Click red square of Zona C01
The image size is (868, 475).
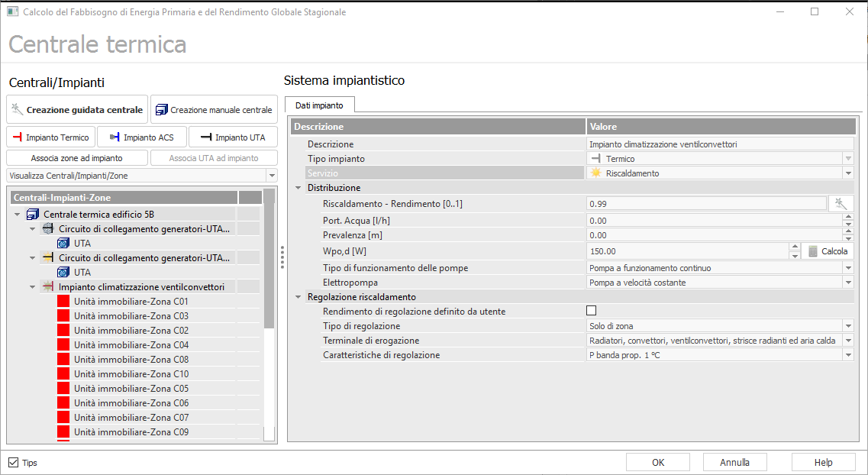(x=63, y=301)
